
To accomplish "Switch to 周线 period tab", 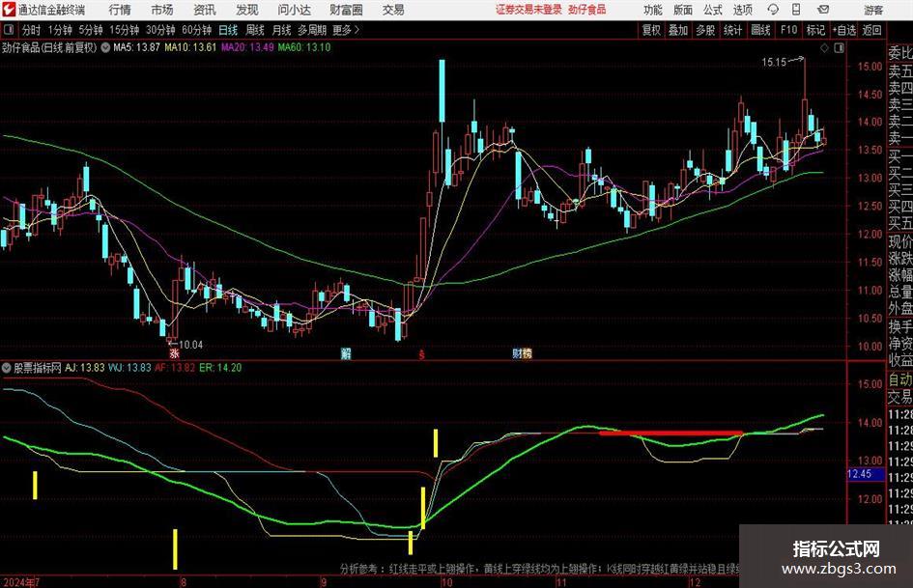I will coord(255,30).
